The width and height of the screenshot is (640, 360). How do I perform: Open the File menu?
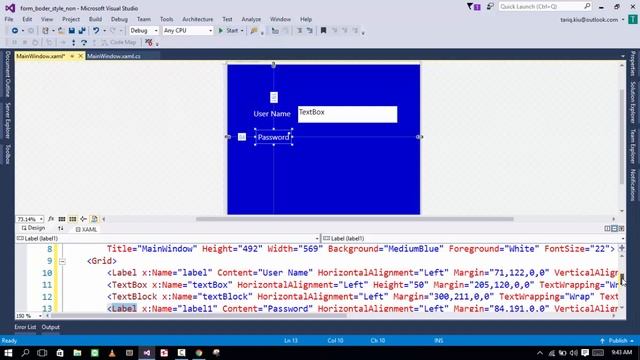9,19
